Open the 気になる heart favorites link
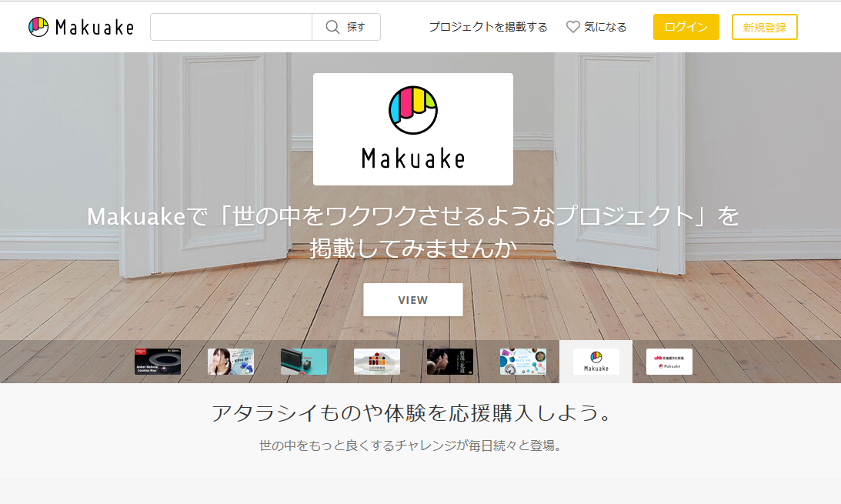 pos(596,27)
